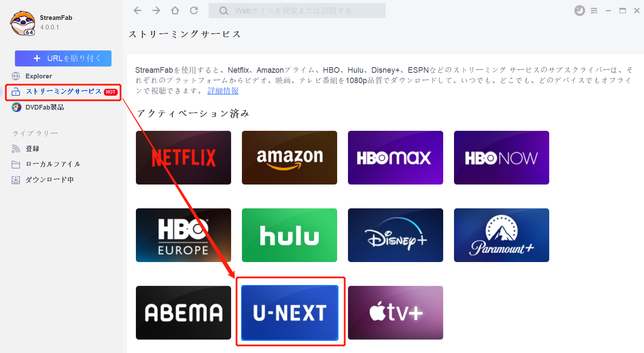Click the アクティベーション済み section heading
This screenshot has width=644, height=353.
point(193,113)
